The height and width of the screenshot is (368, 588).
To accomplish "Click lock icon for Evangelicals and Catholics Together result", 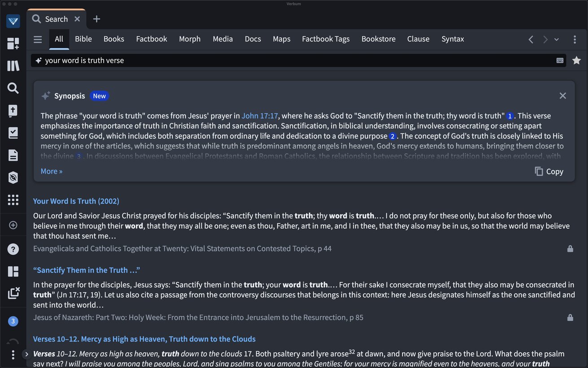I will click(x=570, y=248).
